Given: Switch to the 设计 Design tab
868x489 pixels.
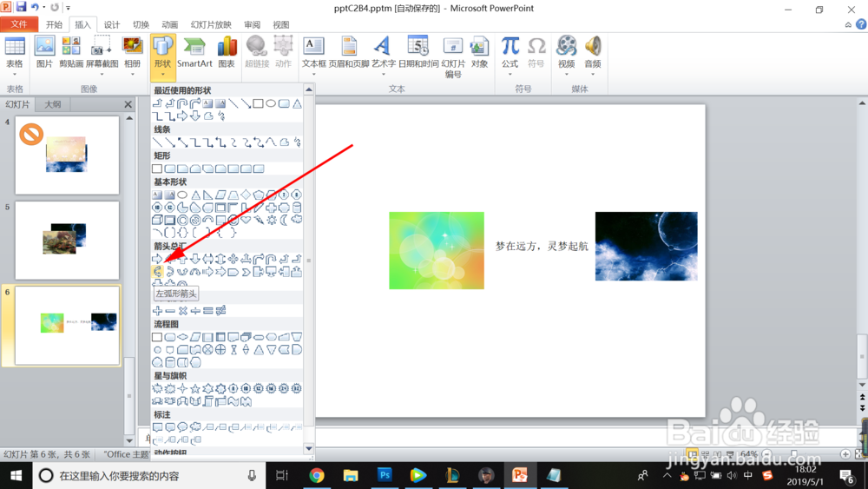Looking at the screenshot, I should click(x=112, y=24).
